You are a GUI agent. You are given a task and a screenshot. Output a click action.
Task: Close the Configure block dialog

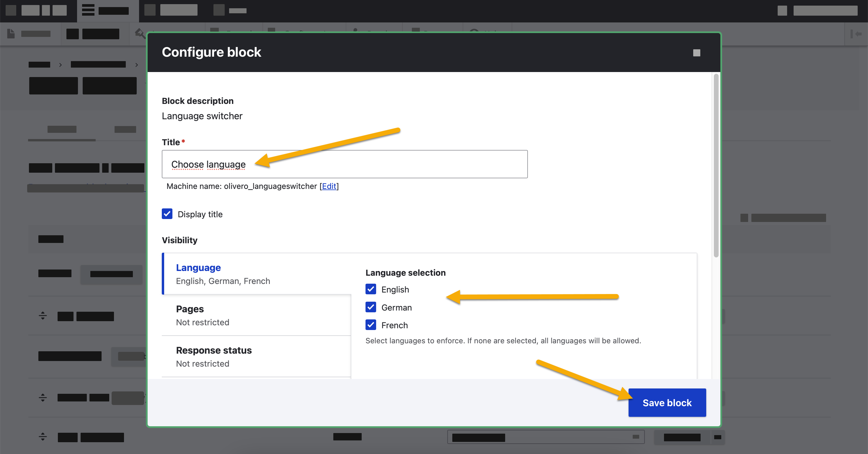(696, 53)
